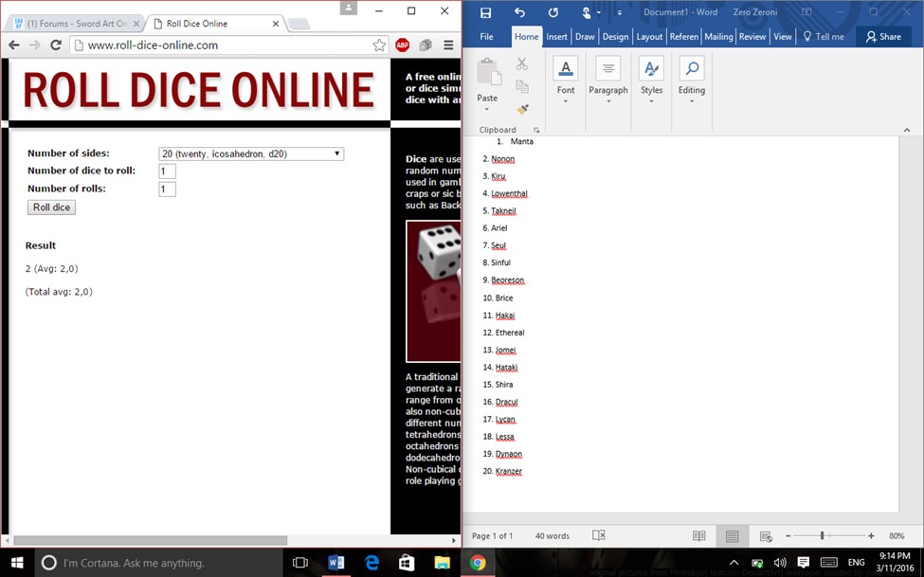The width and height of the screenshot is (924, 577).
Task: Open the File tab in Word
Action: click(486, 37)
